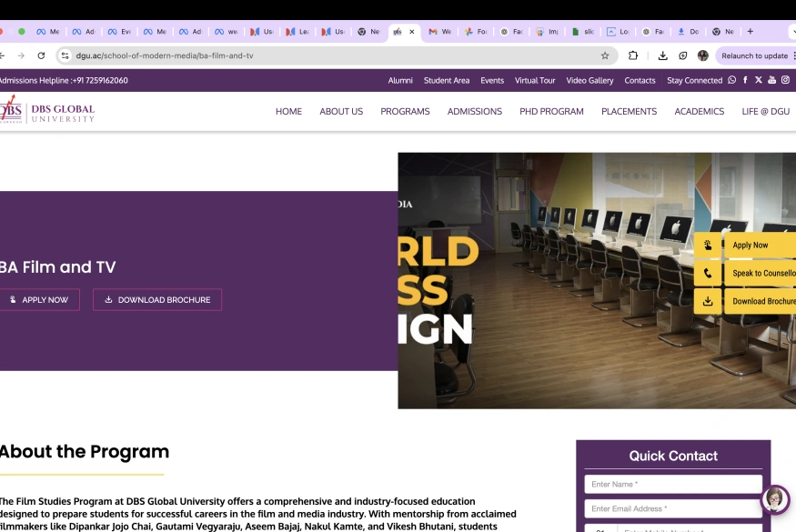796x532 pixels.
Task: Click the Alumni link in top bar
Action: (400, 80)
